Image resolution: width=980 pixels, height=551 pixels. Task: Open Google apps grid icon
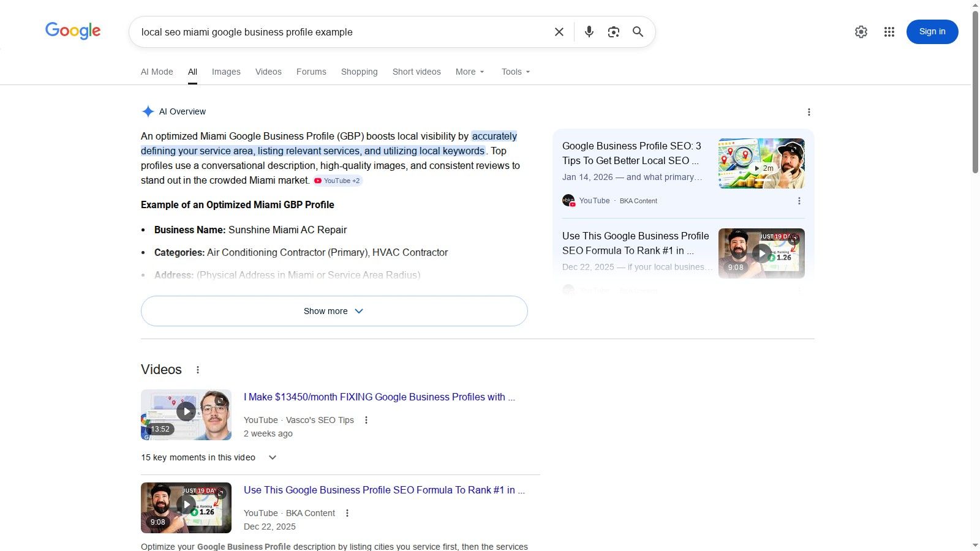889,32
